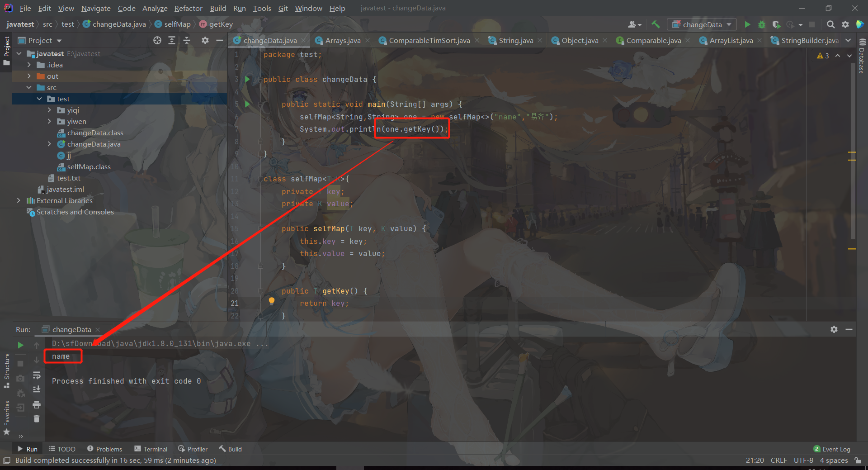Show hidden editor tabs dropdown
The height and width of the screenshot is (470, 868).
point(848,40)
